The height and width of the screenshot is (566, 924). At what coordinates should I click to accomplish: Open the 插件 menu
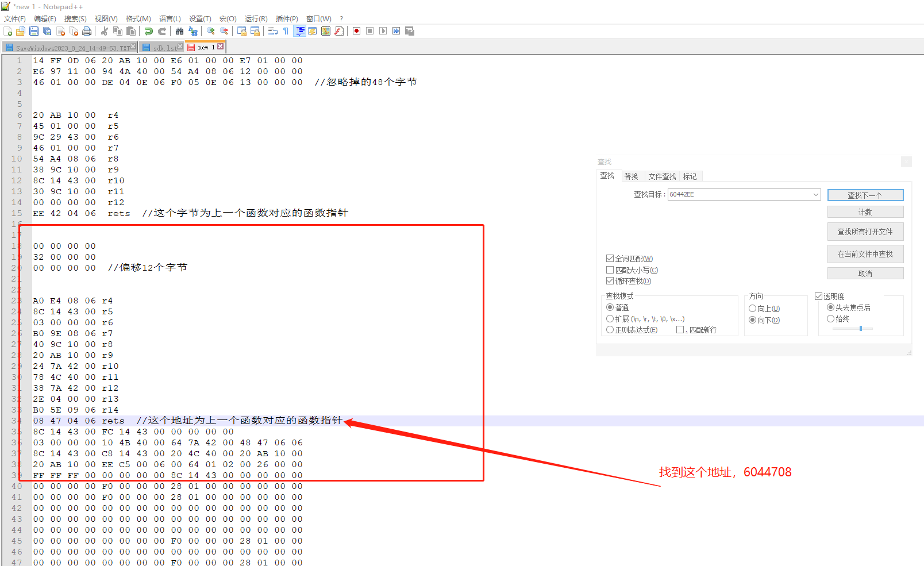point(287,19)
